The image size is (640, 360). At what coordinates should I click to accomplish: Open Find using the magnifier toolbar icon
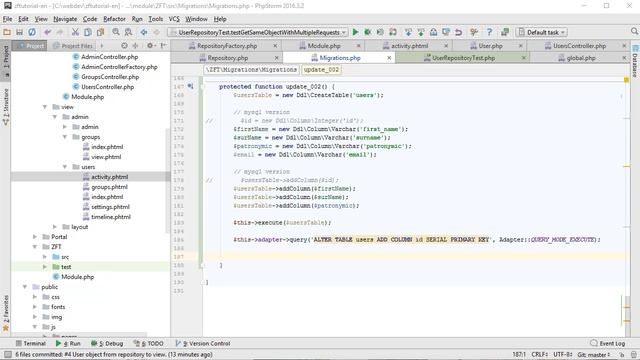(x=116, y=32)
